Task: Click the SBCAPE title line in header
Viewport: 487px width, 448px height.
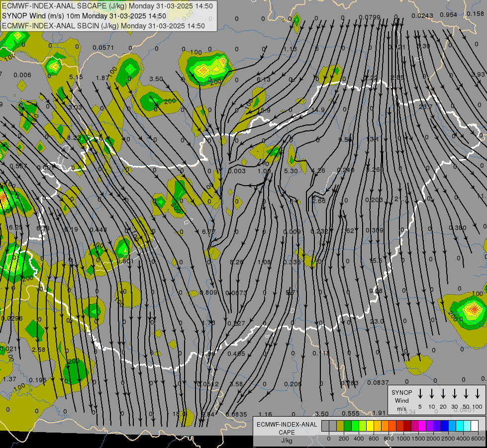Action: tap(107, 6)
